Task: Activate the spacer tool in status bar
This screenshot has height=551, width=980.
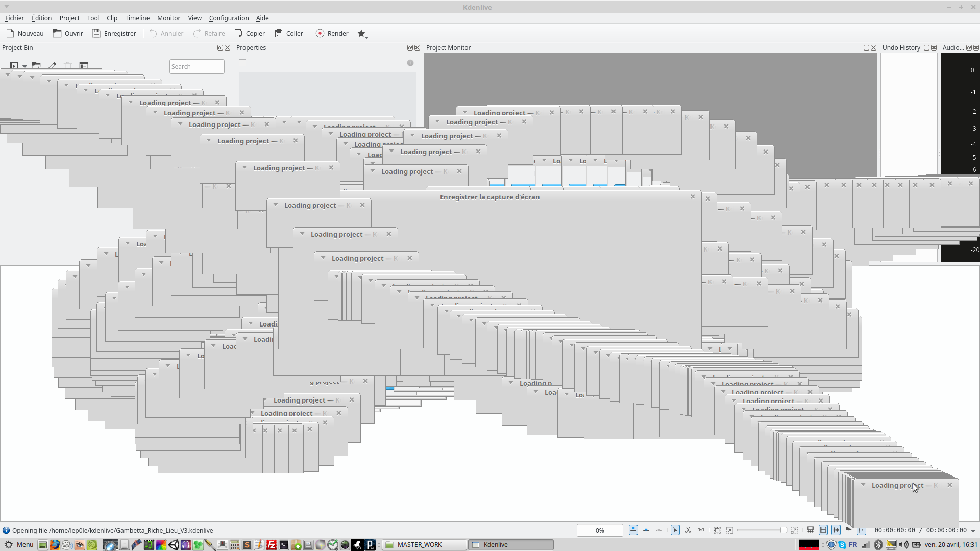Action: [x=701, y=530]
